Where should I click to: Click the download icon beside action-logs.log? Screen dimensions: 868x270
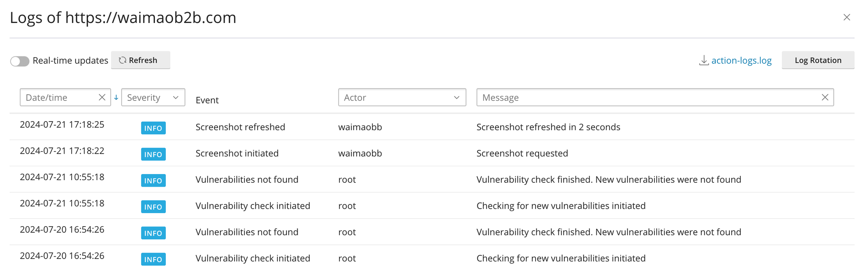point(704,60)
